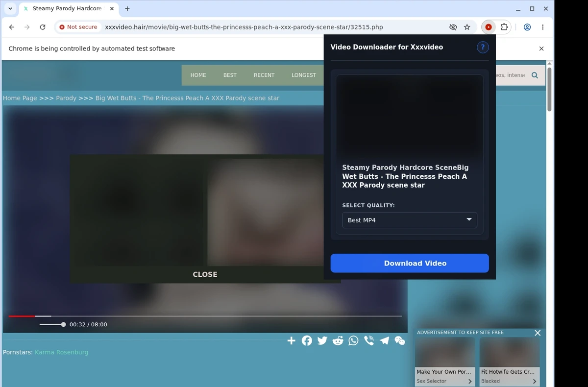Open the Chrome profile icon

(527, 27)
